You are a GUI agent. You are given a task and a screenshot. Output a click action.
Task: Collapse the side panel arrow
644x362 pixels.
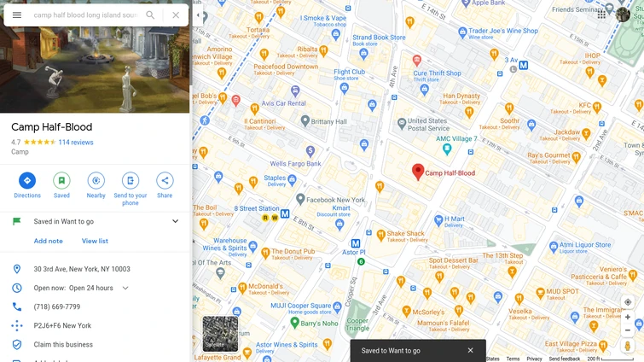[x=198, y=15]
